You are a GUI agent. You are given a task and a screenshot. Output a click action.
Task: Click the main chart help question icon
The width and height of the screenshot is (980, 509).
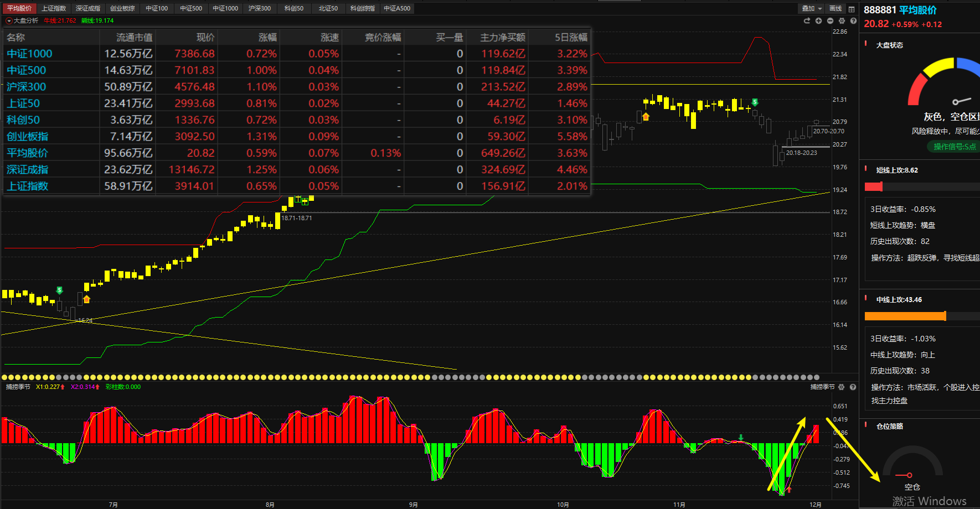[853, 21]
